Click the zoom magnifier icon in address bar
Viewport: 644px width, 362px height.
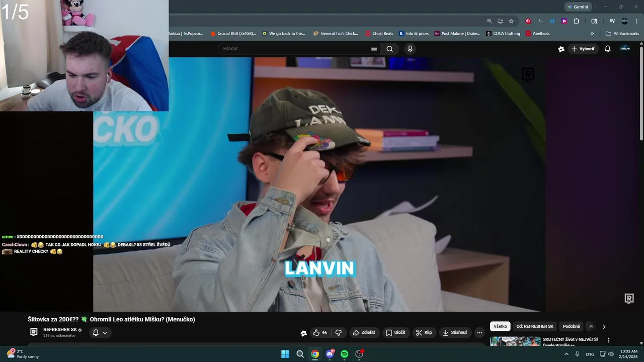coord(490,21)
